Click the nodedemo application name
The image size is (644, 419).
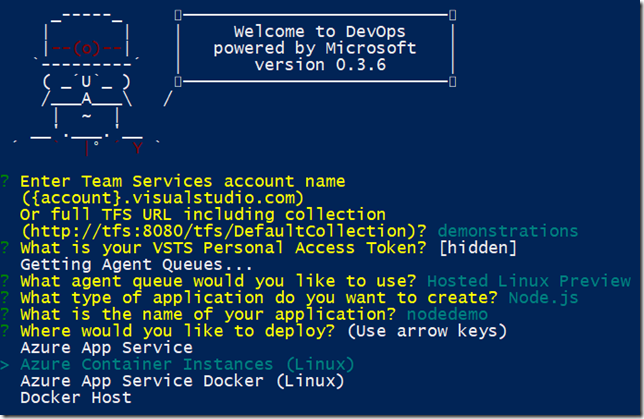[447, 315]
